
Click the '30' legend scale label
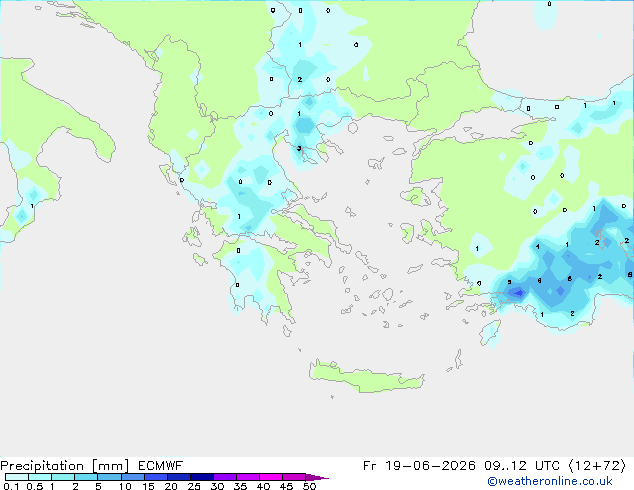click(217, 486)
